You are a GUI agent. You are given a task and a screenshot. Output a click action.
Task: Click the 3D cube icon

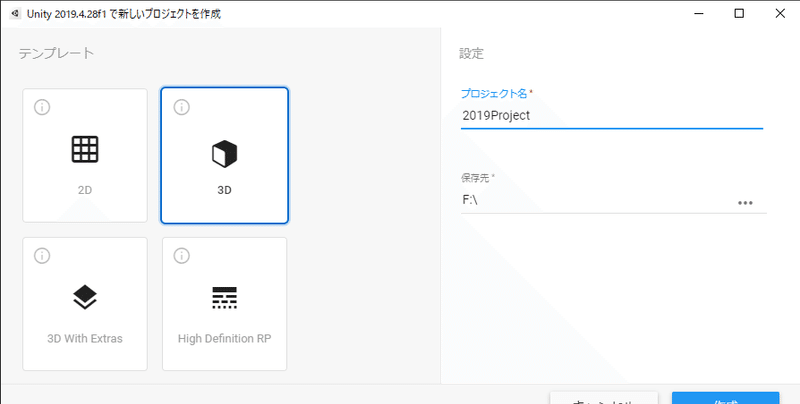click(x=224, y=154)
